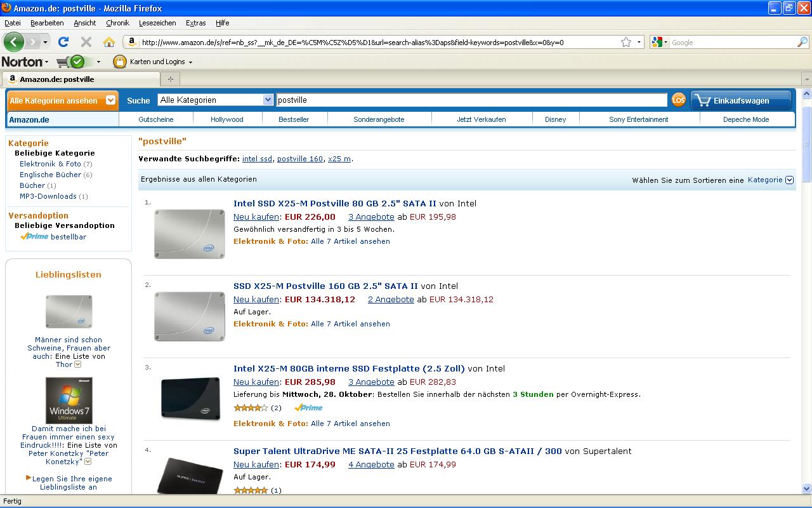This screenshot has height=508, width=812.
Task: Click the Windows 7 Ultimate list thumbnail
Action: click(x=69, y=400)
